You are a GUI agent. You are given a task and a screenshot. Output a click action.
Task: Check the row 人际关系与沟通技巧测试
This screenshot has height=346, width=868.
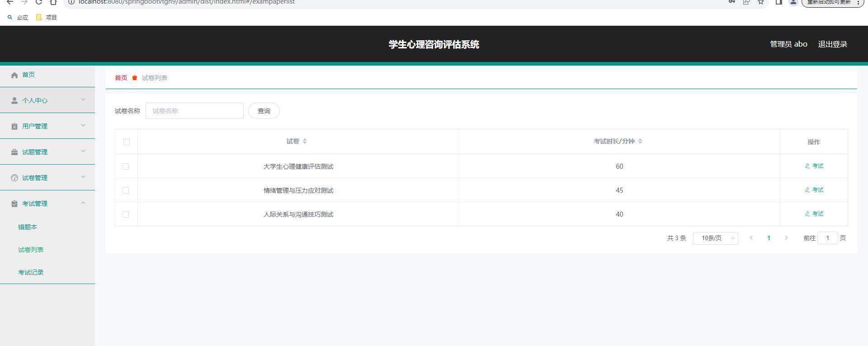(126, 214)
